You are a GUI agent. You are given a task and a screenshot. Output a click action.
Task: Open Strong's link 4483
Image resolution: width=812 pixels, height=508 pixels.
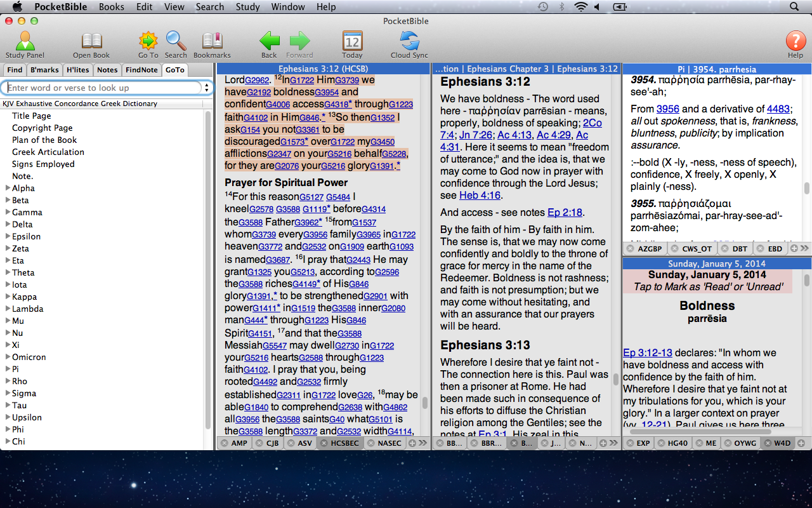point(778,109)
